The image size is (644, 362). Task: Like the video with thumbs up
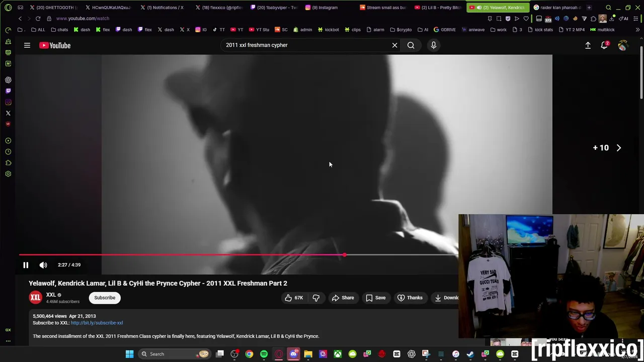294,298
